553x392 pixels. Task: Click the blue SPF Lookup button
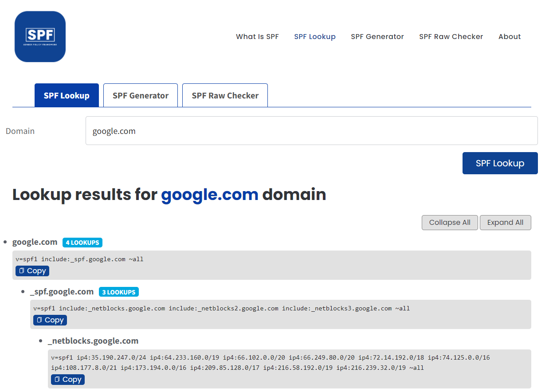500,163
